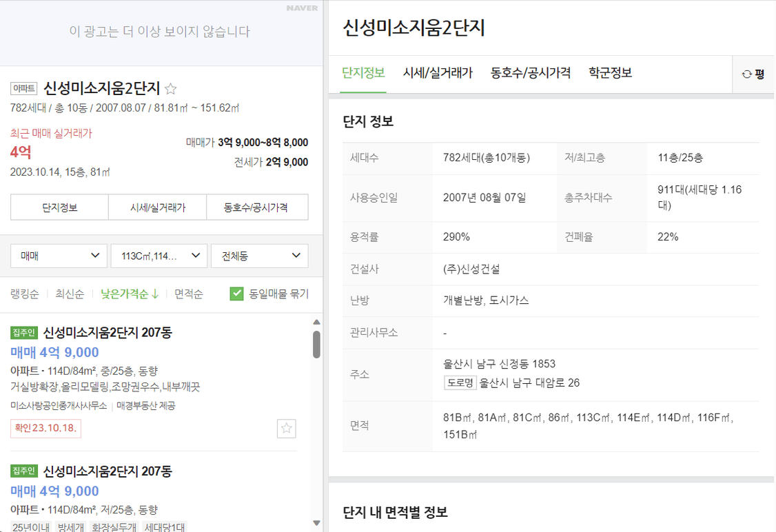Viewport: 776px width, 532px height.
Task: Sort listings by 면적순
Action: 189,294
